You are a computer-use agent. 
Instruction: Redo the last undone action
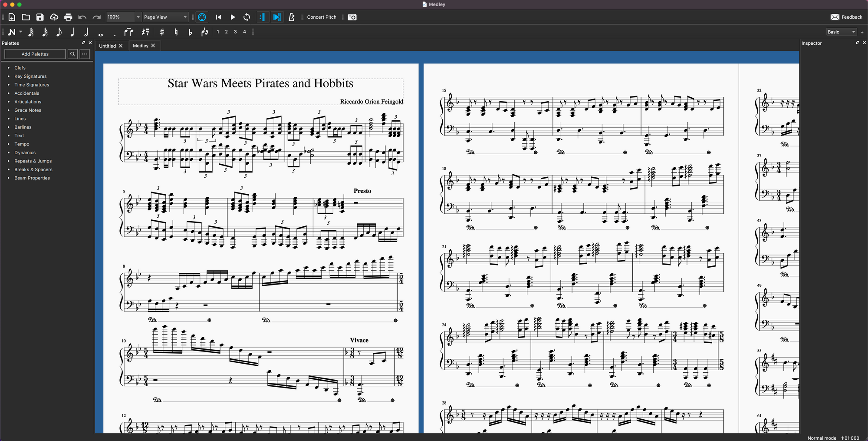click(96, 17)
